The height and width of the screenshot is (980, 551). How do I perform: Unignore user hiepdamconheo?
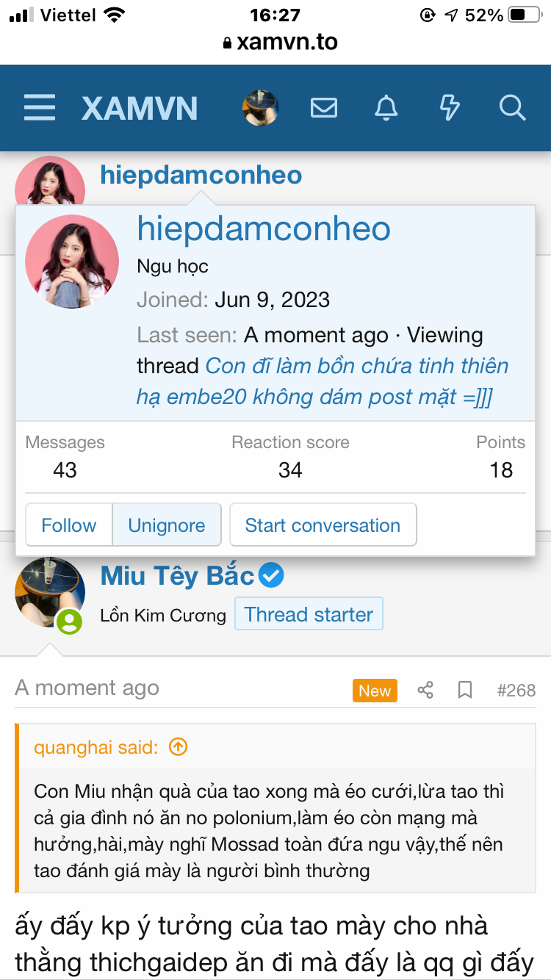(167, 525)
